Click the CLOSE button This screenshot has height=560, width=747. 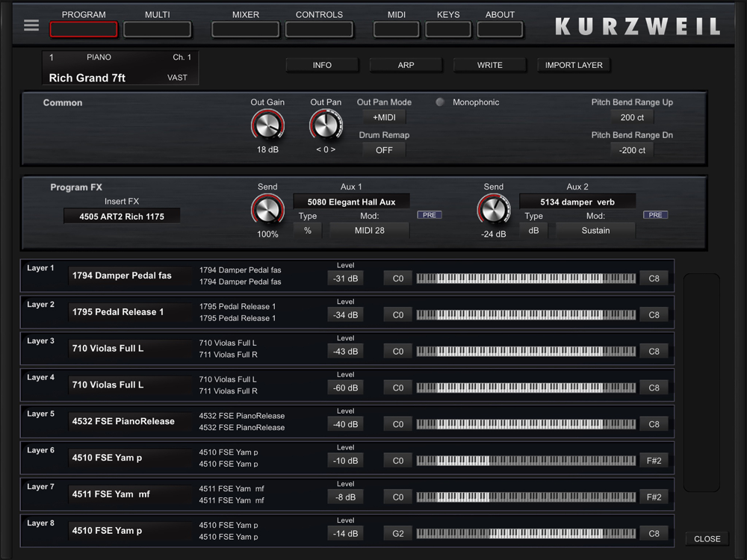point(707,538)
